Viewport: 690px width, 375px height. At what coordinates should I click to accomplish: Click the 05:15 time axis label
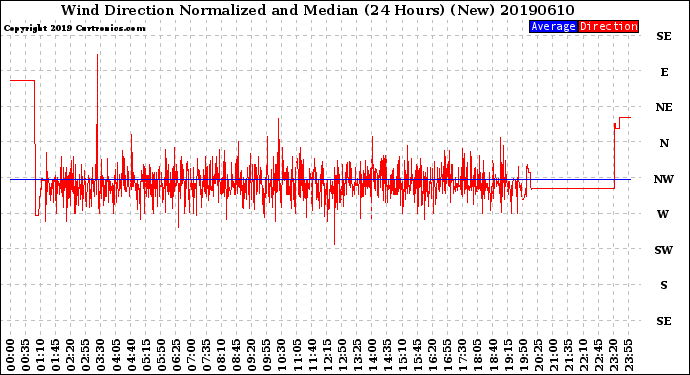click(x=146, y=355)
